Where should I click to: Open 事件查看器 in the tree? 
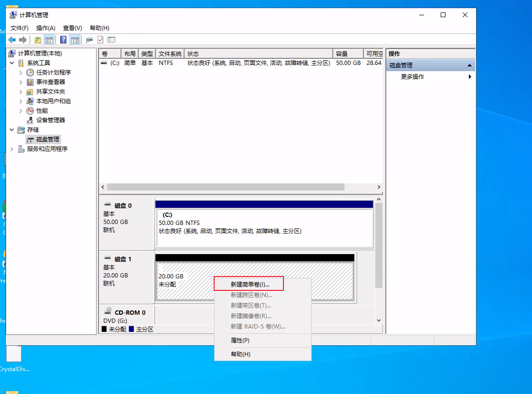pyautogui.click(x=51, y=82)
